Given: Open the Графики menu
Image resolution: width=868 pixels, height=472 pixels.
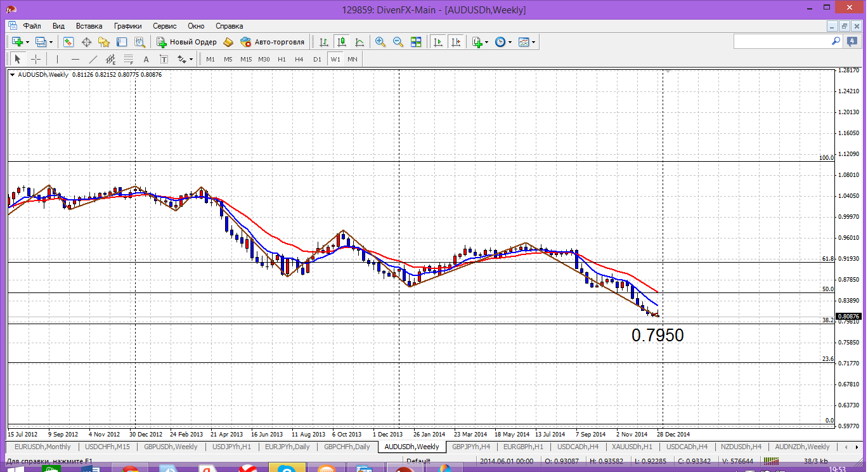Looking at the screenshot, I should pos(127,26).
